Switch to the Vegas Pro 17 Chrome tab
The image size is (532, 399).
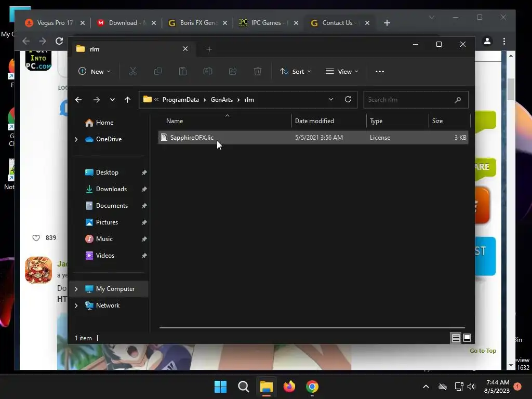pos(54,23)
